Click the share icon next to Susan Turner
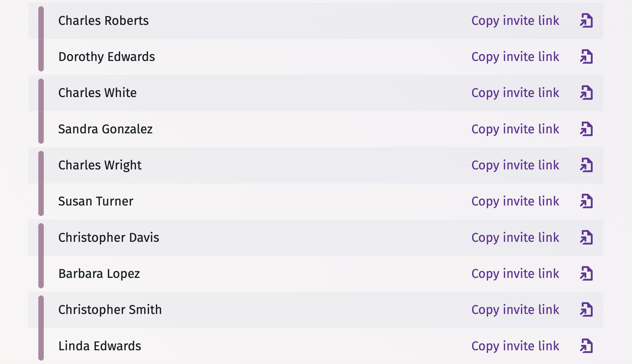 [586, 201]
